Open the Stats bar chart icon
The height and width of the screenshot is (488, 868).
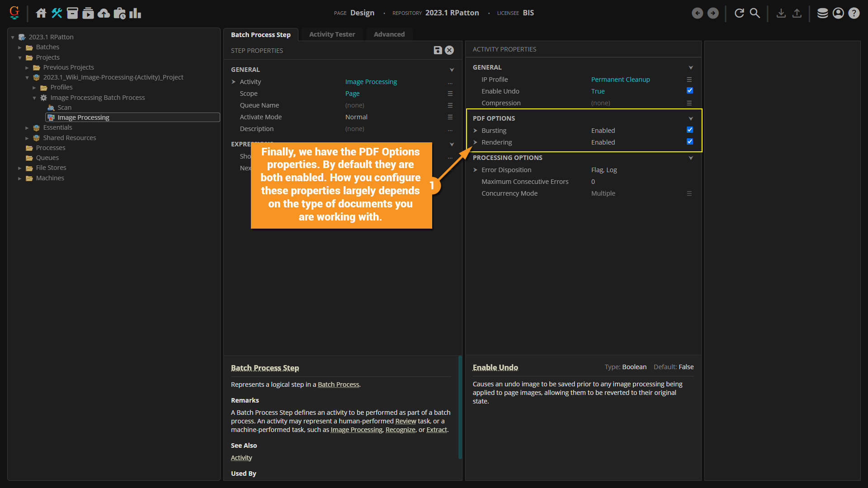[135, 13]
